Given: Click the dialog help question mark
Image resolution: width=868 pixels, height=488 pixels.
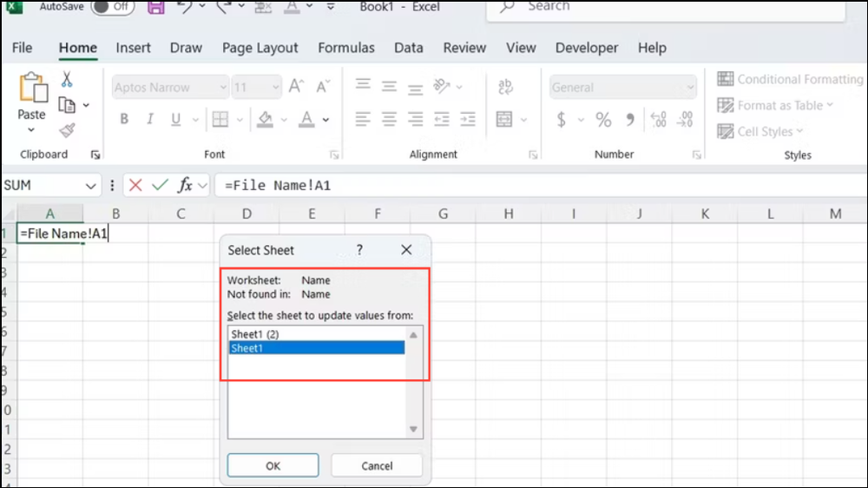Looking at the screenshot, I should click(x=360, y=250).
